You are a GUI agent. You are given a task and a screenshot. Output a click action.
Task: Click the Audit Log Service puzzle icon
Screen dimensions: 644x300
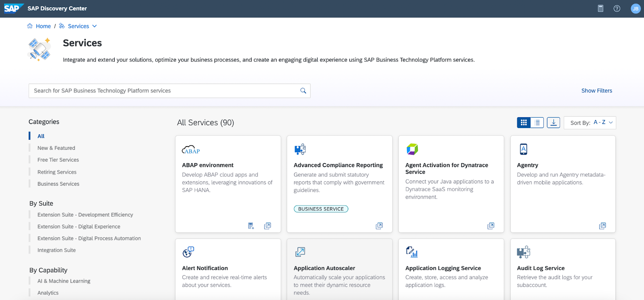click(524, 252)
